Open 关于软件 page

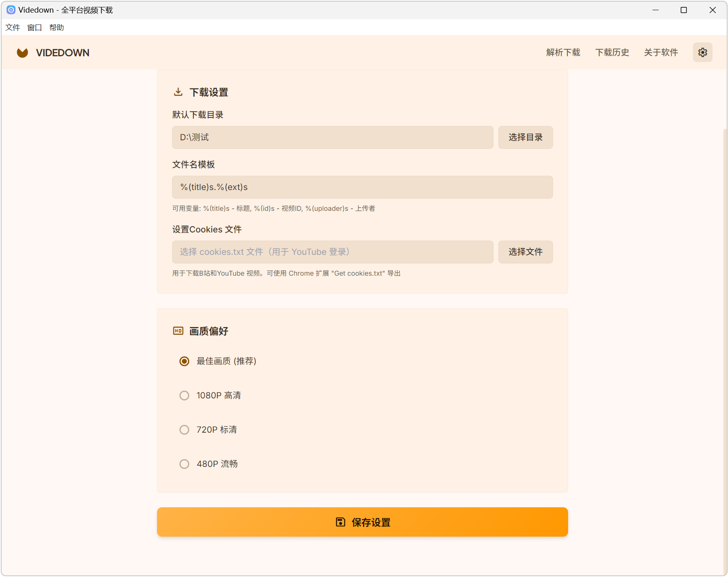(661, 52)
